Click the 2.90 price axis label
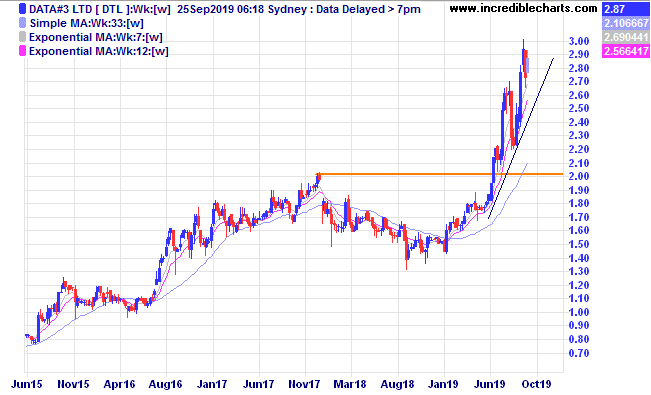The height and width of the screenshot is (395, 651). pyautogui.click(x=579, y=54)
